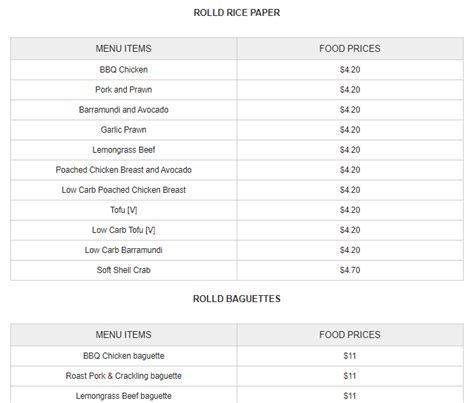Click the ROLLD RICE PAPER heading
This screenshot has height=403, width=474.
coord(237,13)
